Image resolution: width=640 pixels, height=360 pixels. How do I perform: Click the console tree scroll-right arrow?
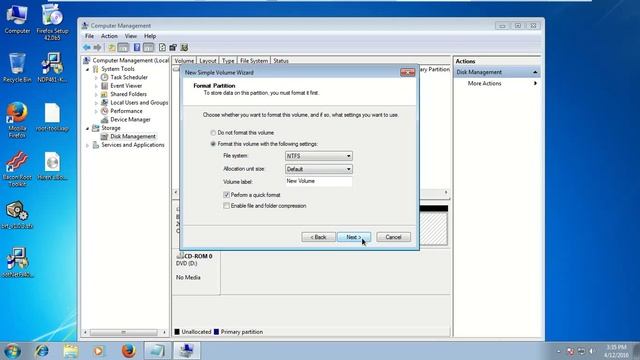(x=164, y=332)
